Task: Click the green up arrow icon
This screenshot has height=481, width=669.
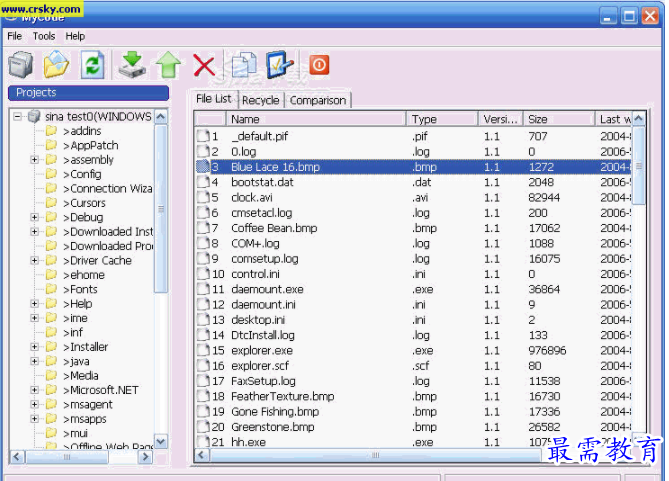Action: tap(167, 66)
